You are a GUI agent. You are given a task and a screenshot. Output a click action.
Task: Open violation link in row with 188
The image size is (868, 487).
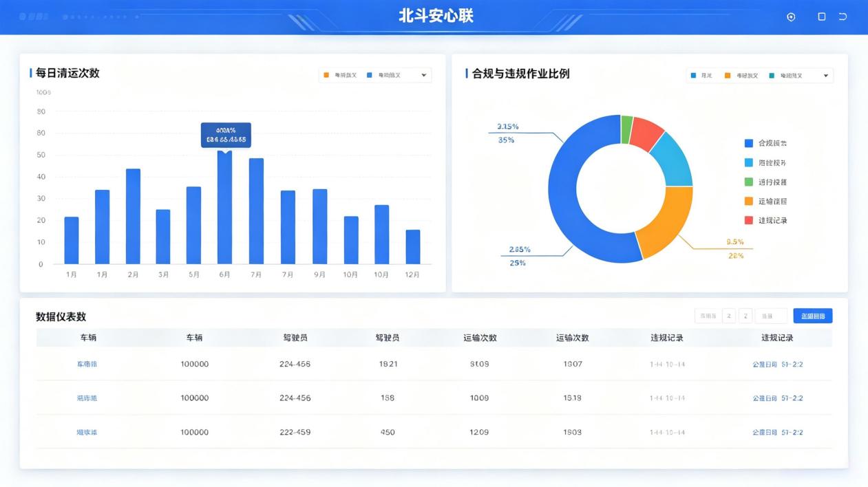click(x=777, y=398)
